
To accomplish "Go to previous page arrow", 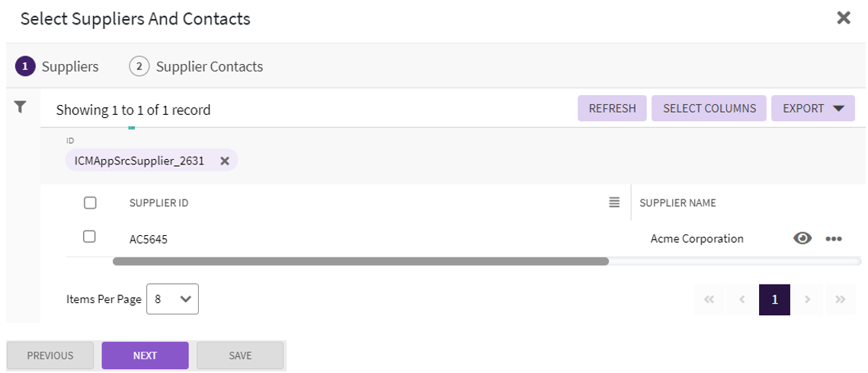I will tap(742, 300).
